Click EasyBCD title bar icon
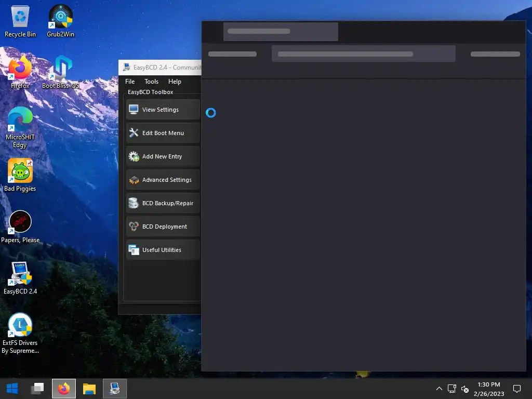 pos(127,67)
